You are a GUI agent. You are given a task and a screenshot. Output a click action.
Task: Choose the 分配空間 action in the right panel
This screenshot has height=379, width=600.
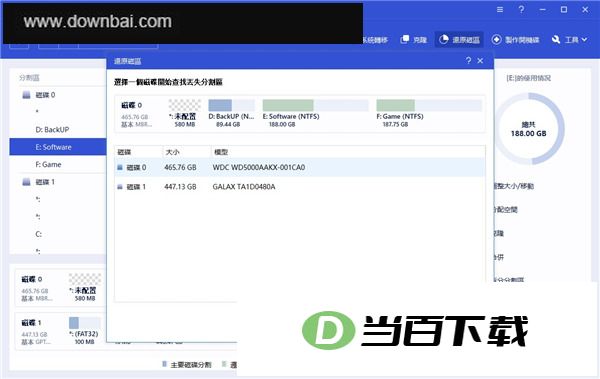point(505,209)
